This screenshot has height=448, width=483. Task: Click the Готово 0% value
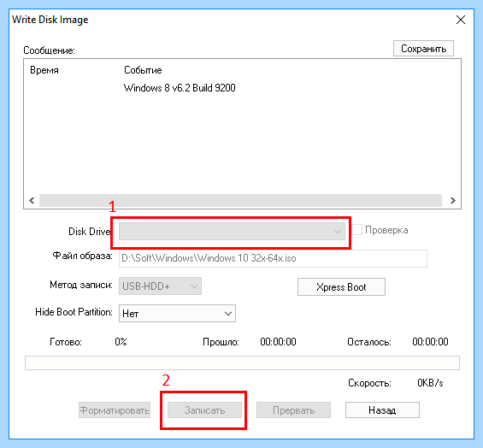coord(121,342)
